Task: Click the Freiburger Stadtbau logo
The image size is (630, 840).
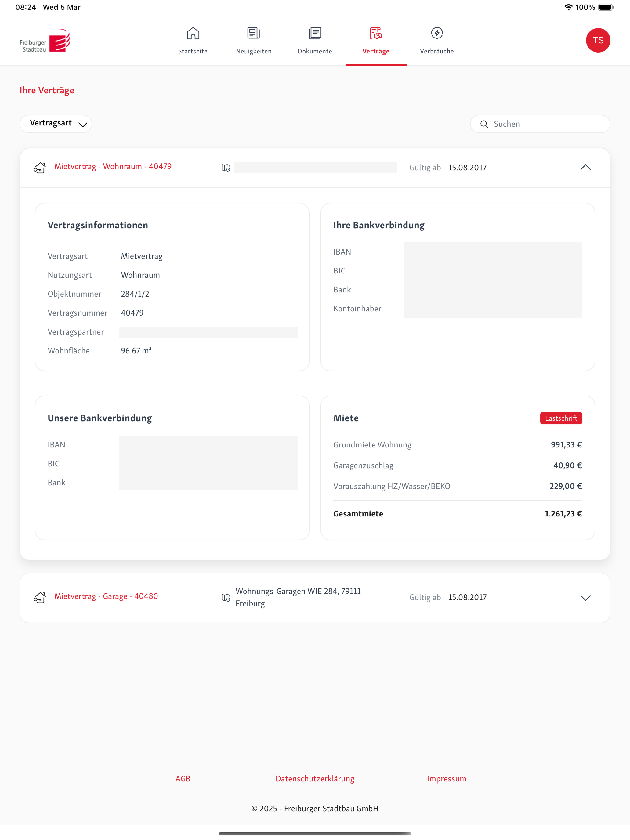Action: [45, 41]
